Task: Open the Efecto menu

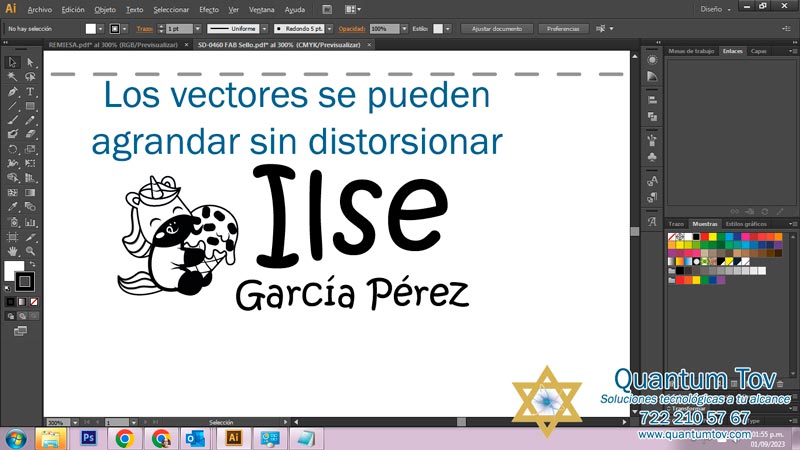Action: point(209,10)
